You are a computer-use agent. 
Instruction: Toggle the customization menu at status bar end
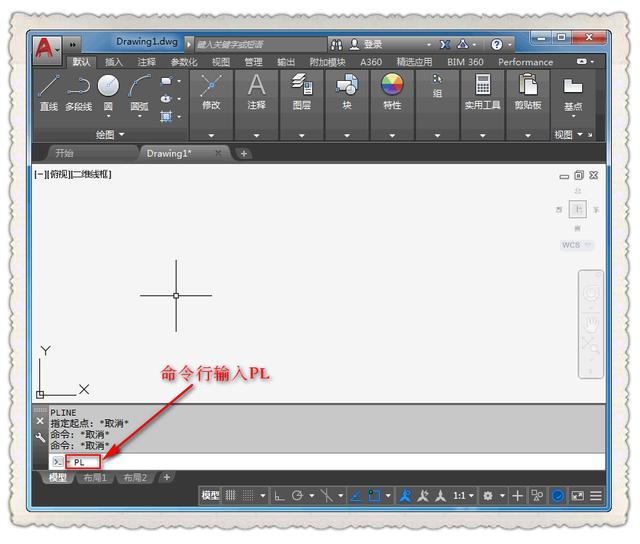[597, 495]
